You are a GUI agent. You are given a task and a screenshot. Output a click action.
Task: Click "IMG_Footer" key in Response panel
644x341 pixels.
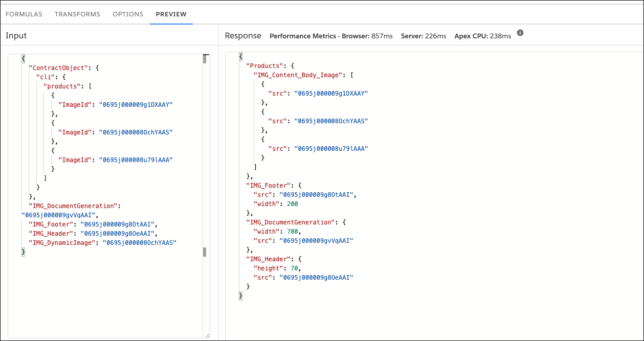pyautogui.click(x=269, y=186)
